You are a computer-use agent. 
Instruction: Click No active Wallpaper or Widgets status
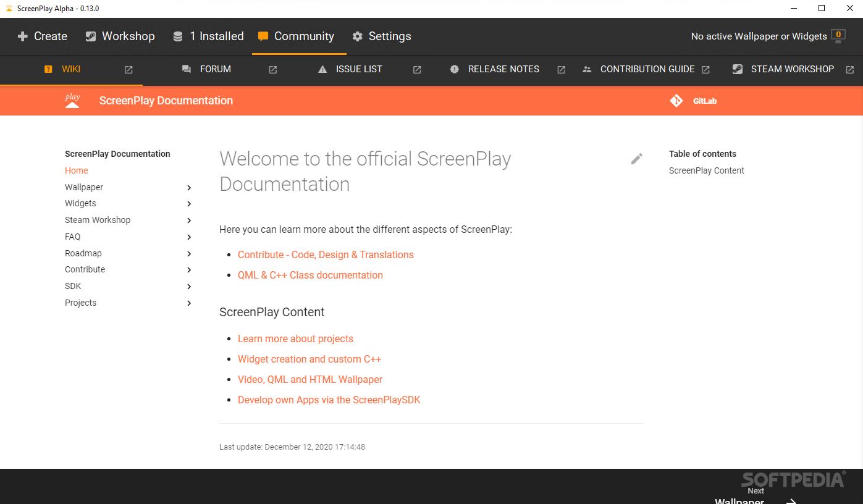pyautogui.click(x=759, y=36)
